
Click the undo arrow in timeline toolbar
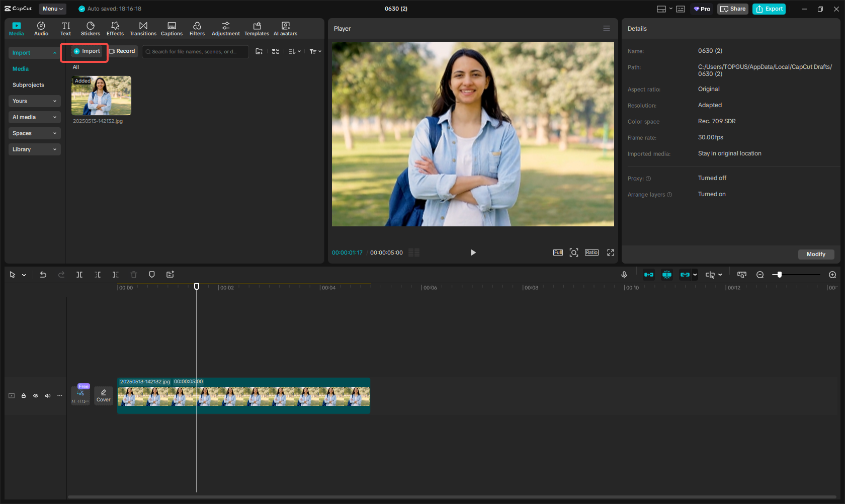pos(43,275)
